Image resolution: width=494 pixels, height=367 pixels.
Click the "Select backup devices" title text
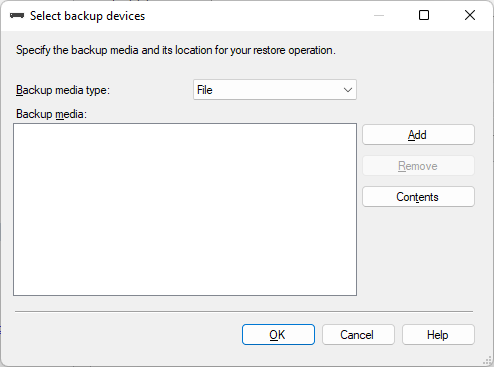pyautogui.click(x=87, y=16)
